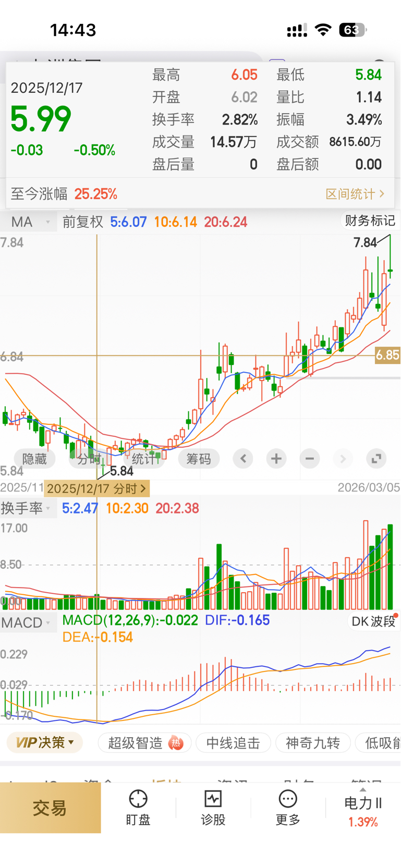Select 超级智造 strategy chip

[145, 743]
